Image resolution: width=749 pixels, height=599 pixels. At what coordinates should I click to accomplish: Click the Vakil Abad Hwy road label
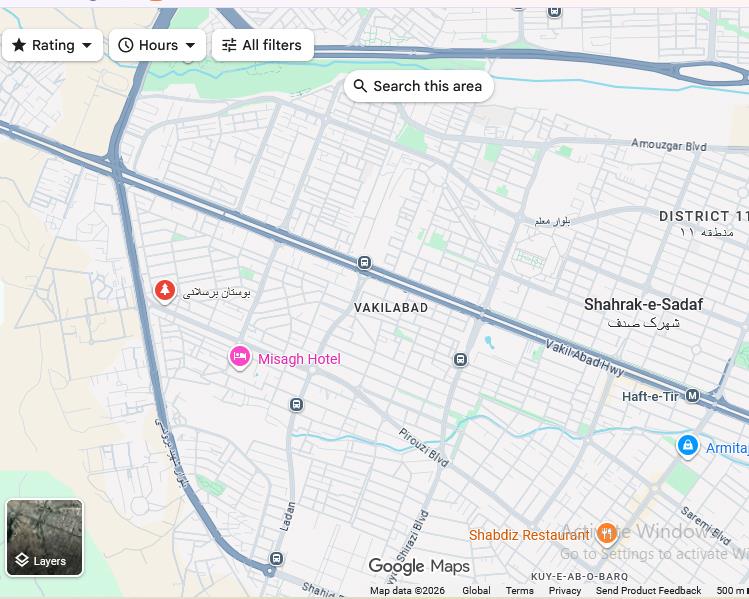coord(585,358)
